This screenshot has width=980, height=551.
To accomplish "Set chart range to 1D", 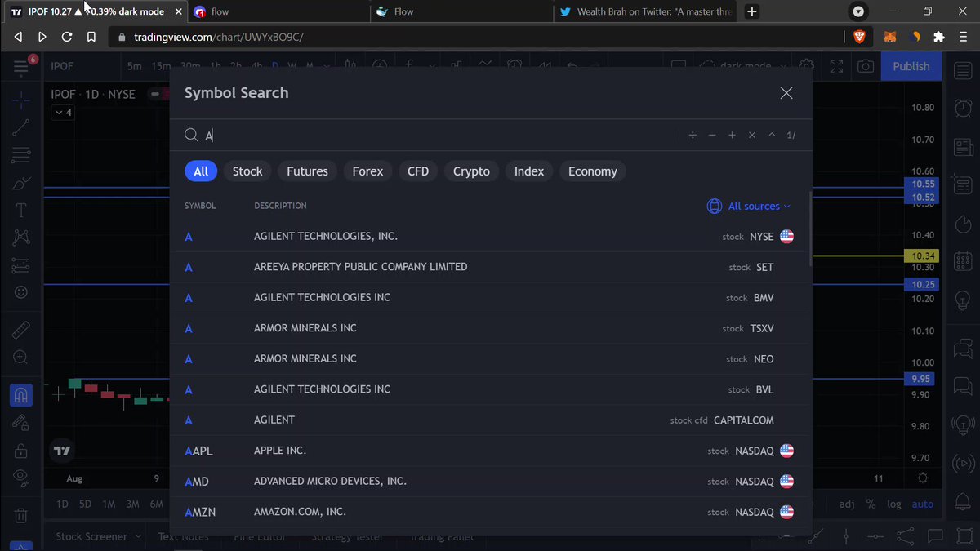I will [62, 504].
